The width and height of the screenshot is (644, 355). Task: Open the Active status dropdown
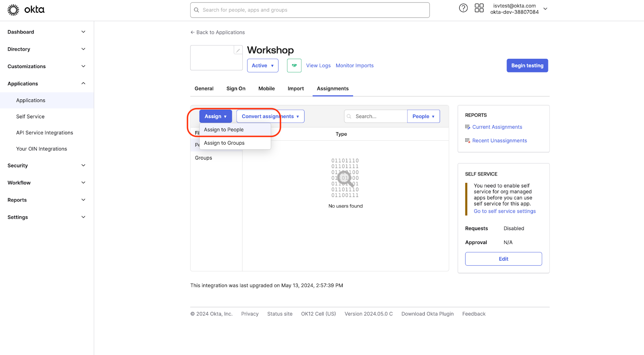[262, 66]
